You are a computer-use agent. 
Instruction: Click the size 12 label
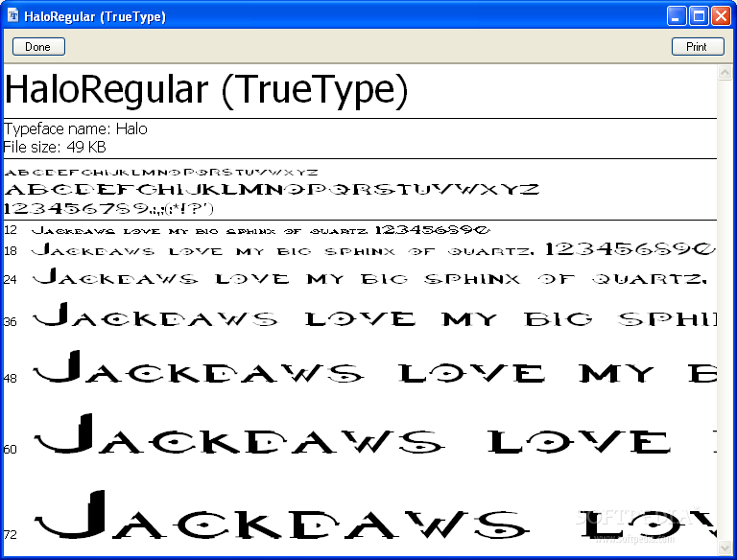pyautogui.click(x=11, y=230)
